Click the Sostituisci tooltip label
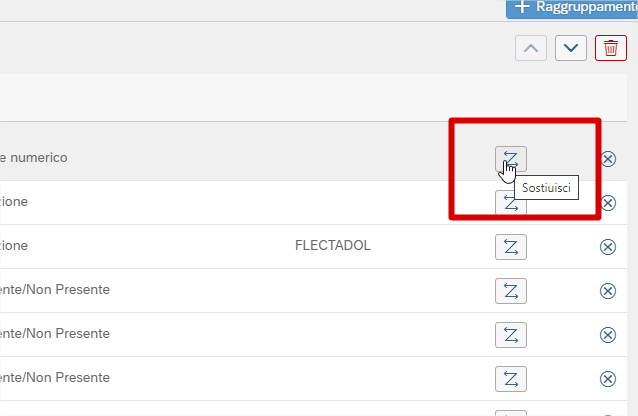 point(546,187)
